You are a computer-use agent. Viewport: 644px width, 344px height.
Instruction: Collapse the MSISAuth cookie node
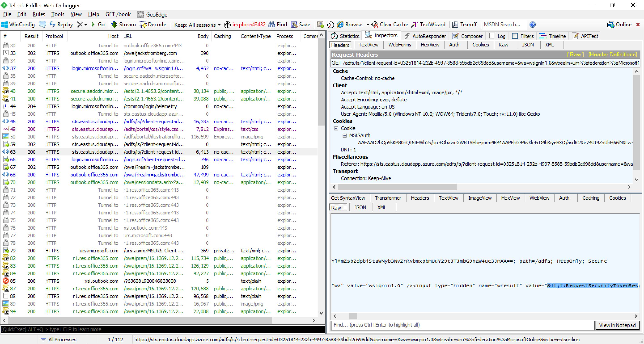[x=345, y=135]
